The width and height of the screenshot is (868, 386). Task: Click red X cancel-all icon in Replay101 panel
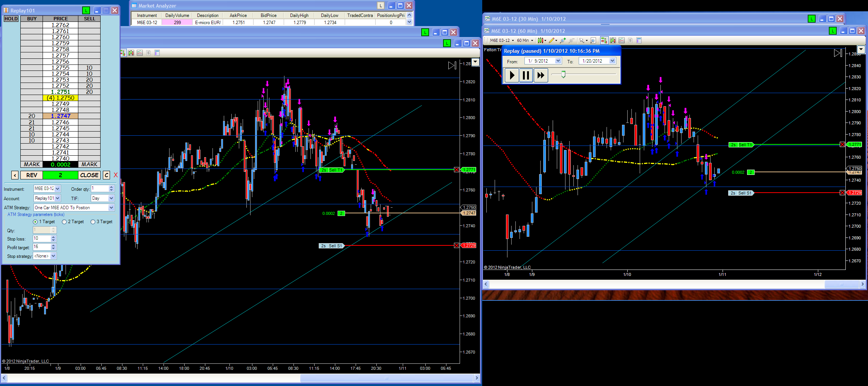(116, 175)
